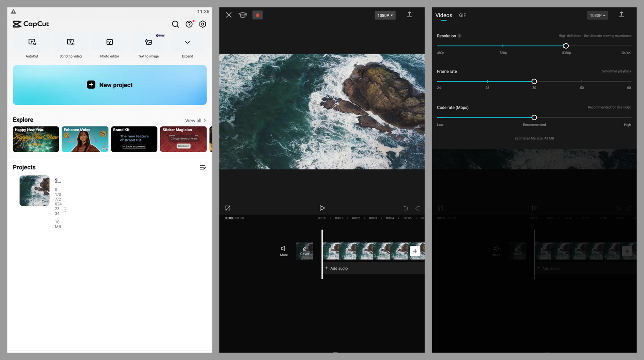644x360 pixels.
Task: Mute the clip audio in timeline
Action: pos(284,251)
